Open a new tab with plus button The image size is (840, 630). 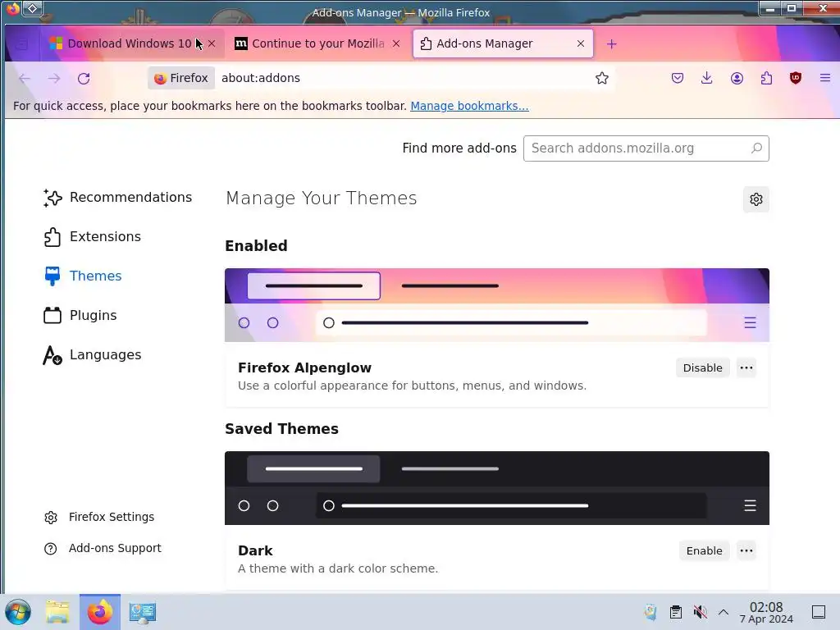coord(611,44)
